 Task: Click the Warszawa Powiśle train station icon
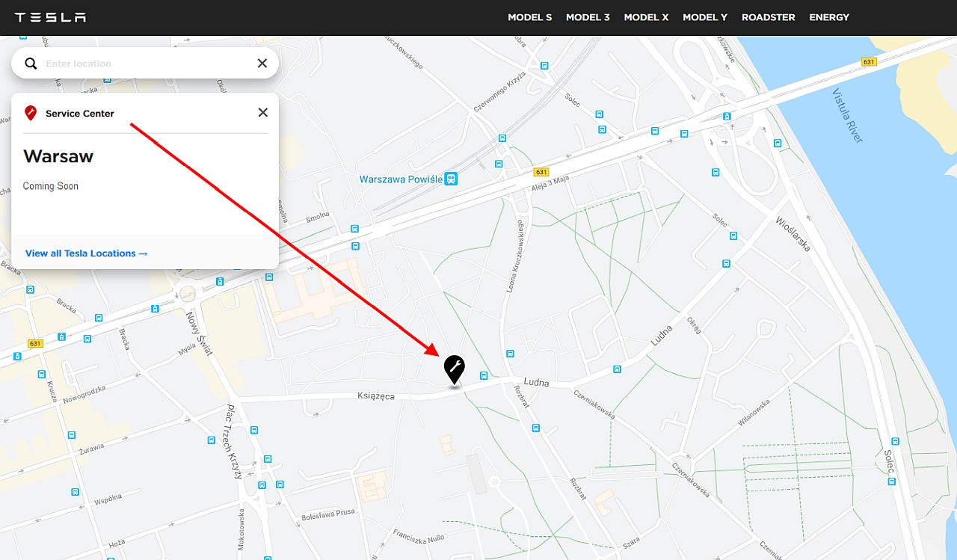pos(451,179)
